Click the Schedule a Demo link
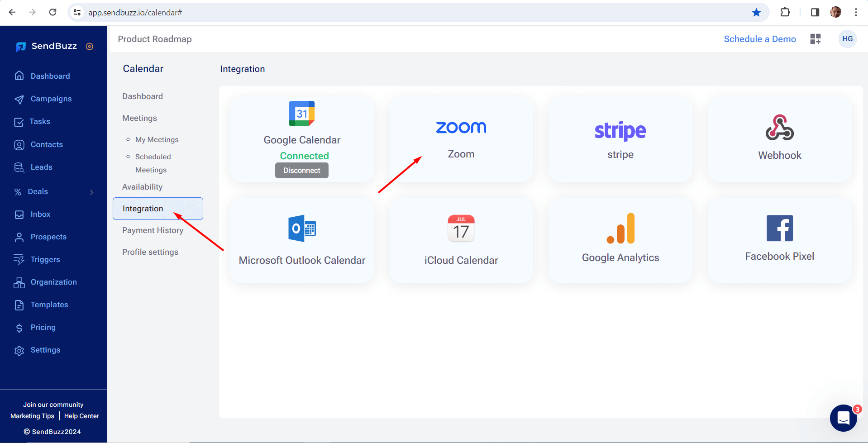The height and width of the screenshot is (443, 868). [760, 39]
